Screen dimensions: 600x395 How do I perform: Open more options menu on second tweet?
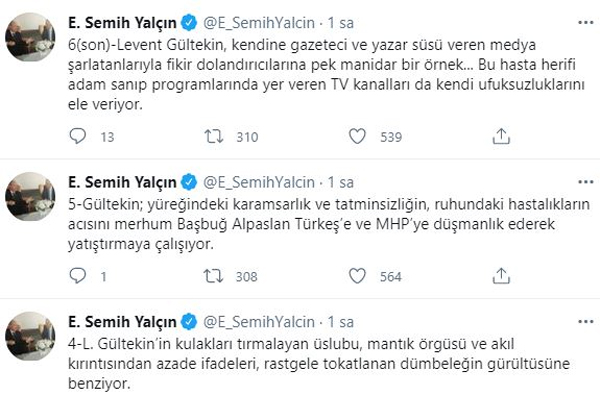(x=585, y=182)
